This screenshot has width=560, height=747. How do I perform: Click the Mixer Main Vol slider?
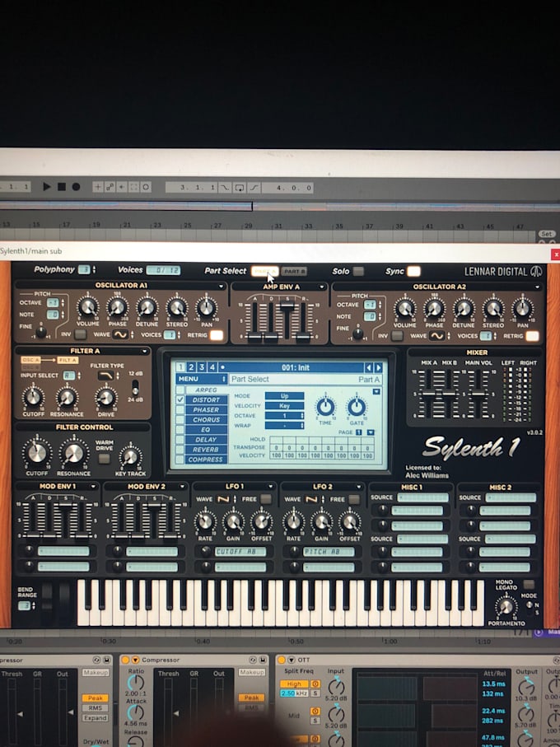478,394
